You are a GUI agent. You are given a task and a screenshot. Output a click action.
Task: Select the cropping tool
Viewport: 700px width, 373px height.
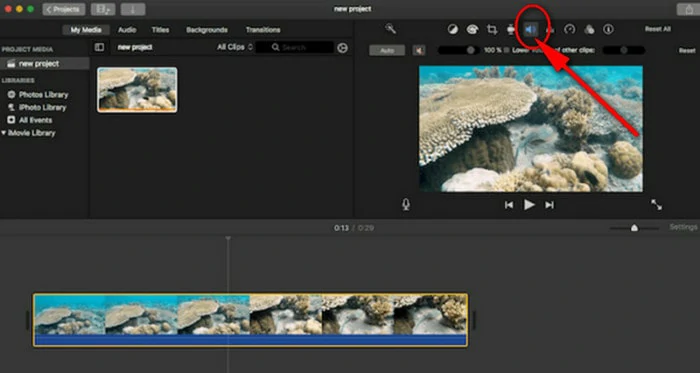[x=492, y=29]
